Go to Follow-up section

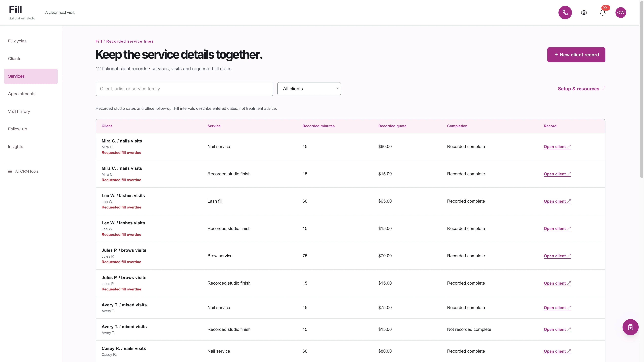[31, 129]
